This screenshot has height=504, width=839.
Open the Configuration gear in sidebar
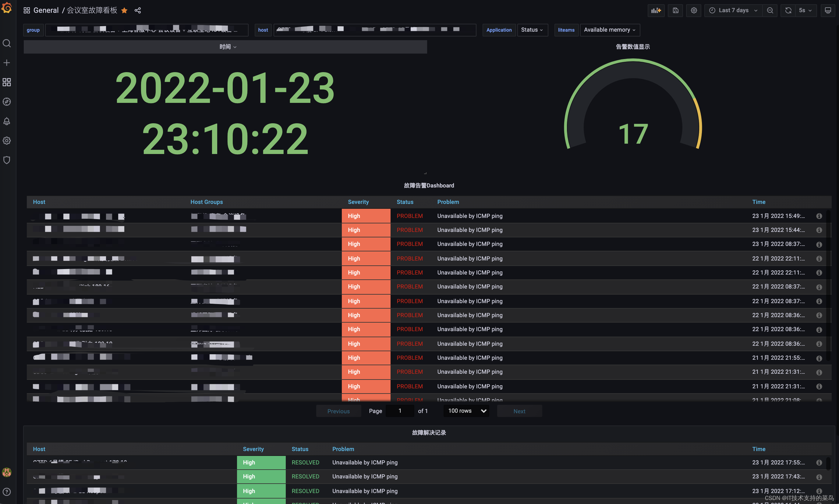point(6,141)
